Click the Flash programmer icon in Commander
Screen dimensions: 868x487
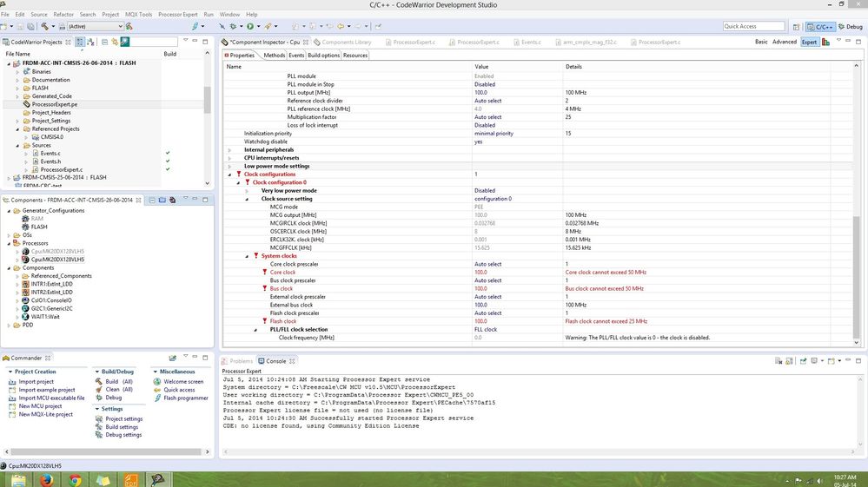click(157, 398)
